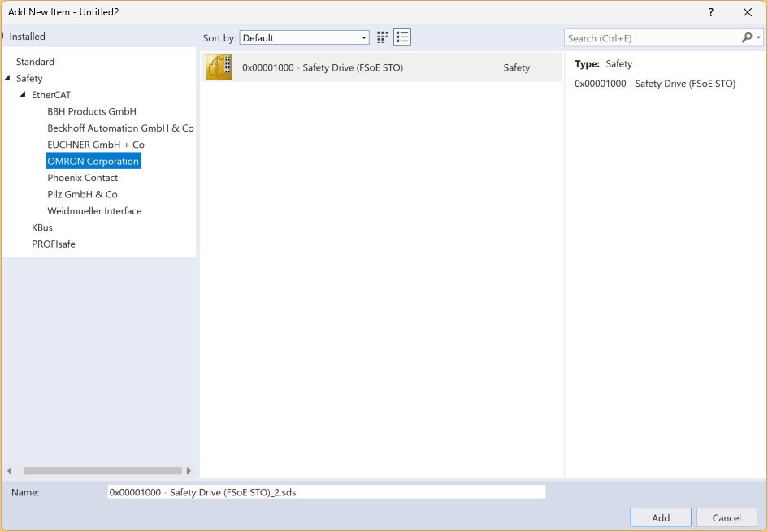Viewport: 768px width, 532px height.
Task: Open the Sort by Default dropdown
Action: coord(305,38)
